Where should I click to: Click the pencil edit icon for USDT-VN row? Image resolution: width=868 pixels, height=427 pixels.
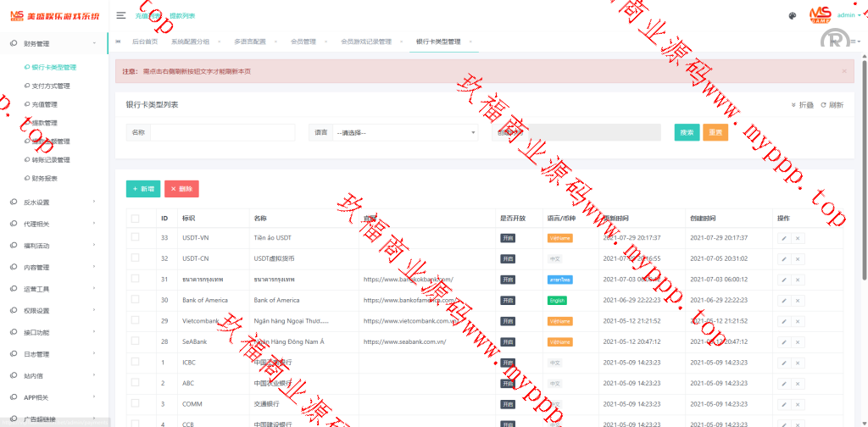coord(784,238)
